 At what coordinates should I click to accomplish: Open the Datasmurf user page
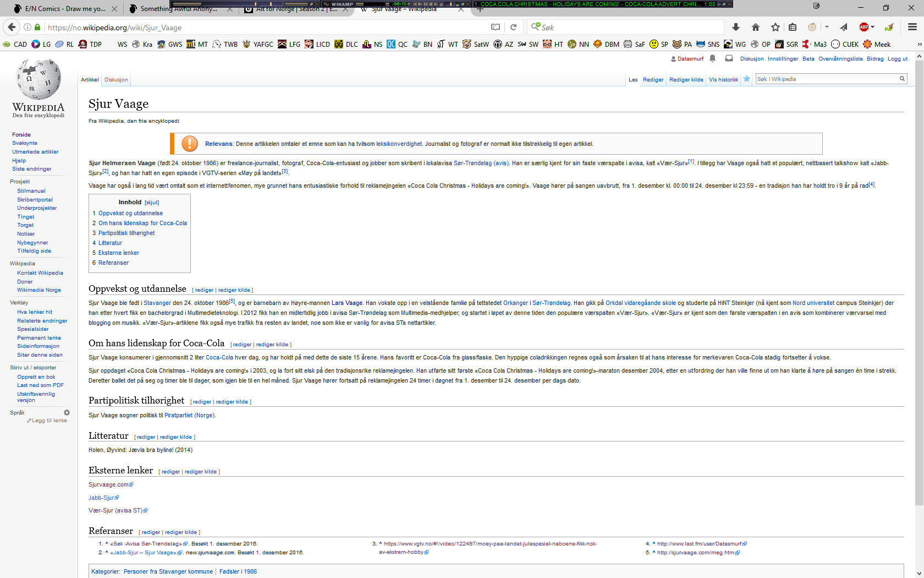[x=690, y=58]
